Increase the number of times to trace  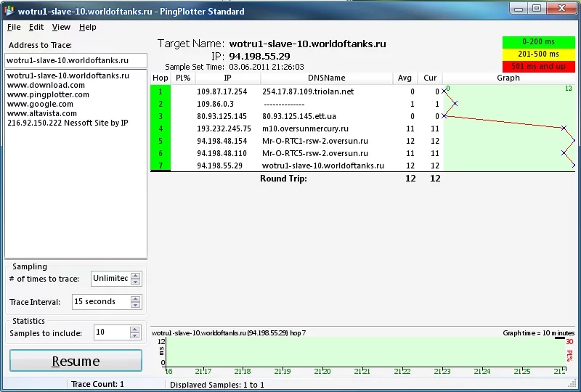point(136,275)
